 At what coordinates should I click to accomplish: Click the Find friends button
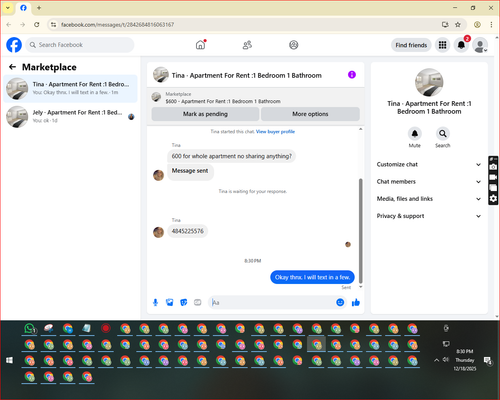(x=411, y=45)
